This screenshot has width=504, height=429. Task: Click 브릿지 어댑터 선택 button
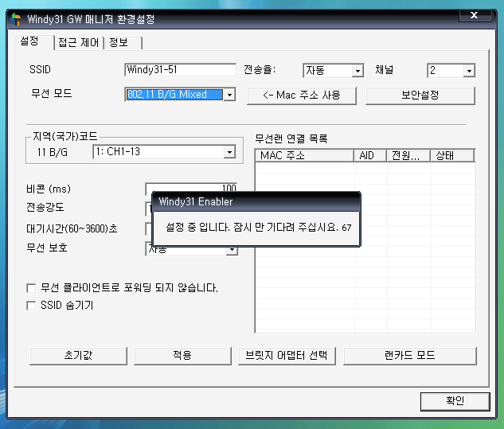pyautogui.click(x=287, y=356)
